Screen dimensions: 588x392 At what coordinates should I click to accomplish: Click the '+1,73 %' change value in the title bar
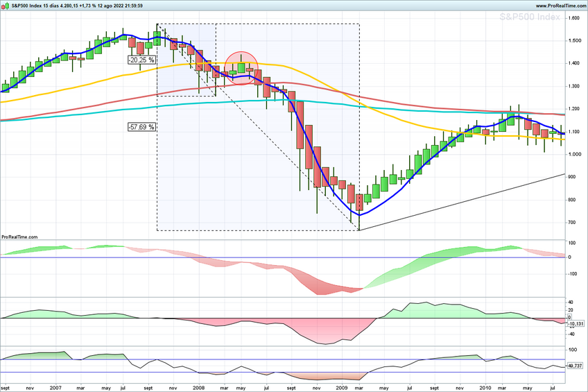tap(87, 6)
